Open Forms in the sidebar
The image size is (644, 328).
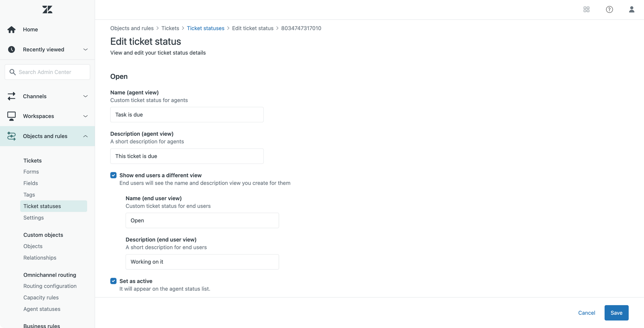(x=31, y=172)
